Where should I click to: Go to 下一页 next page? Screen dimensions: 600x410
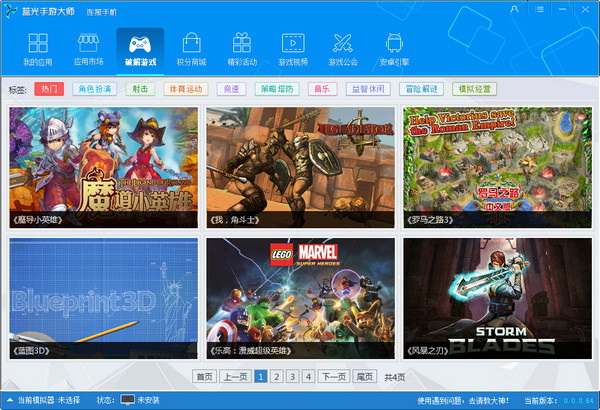(x=334, y=377)
